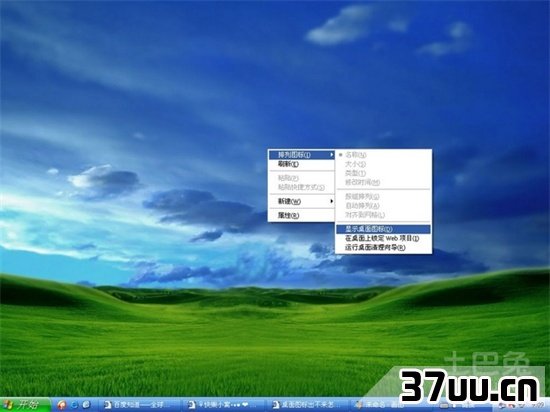Sort icons by 修改时间(M)
The width and height of the screenshot is (550, 412).
[383, 182]
